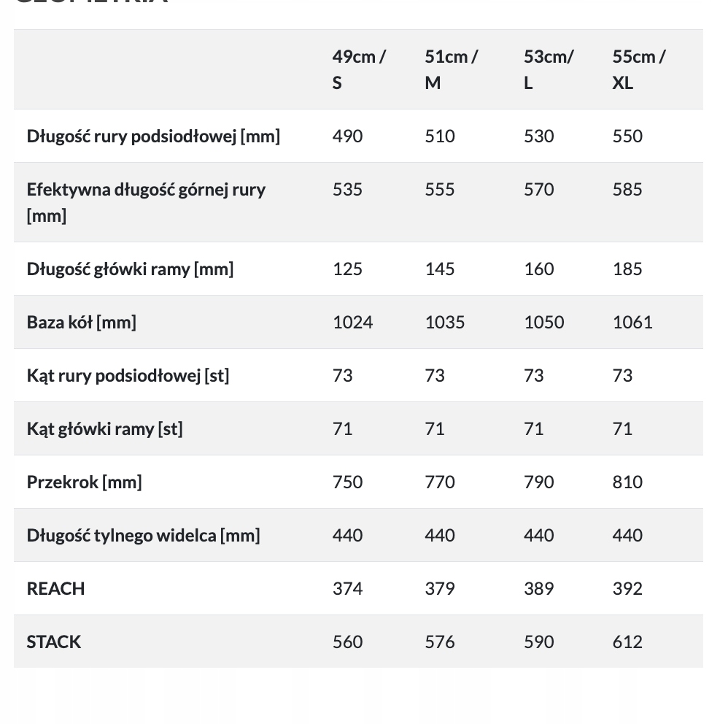Viewport: 728px width, 724px height.
Task: Select the effective top tube value 535
Action: (x=347, y=190)
